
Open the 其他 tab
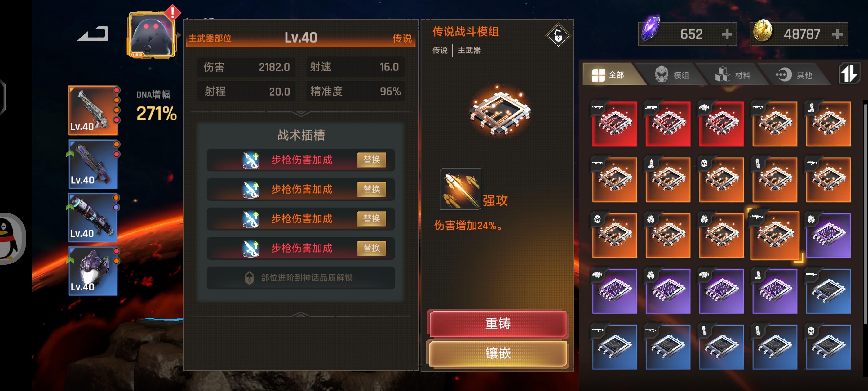[795, 74]
